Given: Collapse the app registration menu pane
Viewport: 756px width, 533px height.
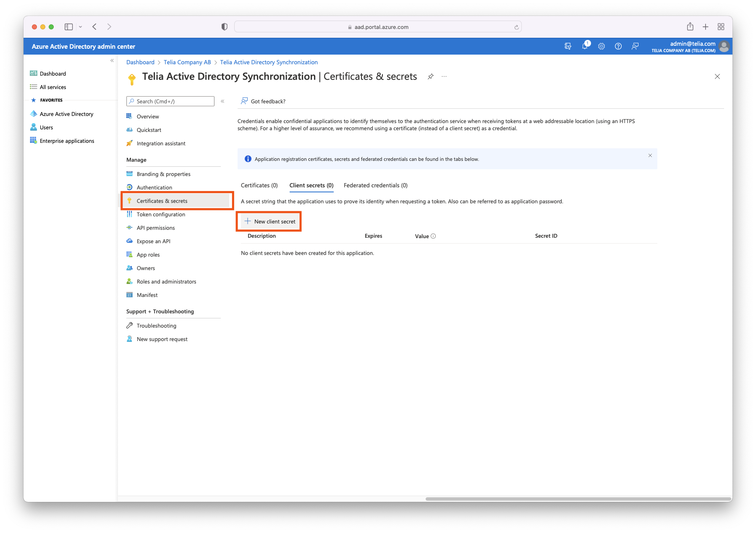Looking at the screenshot, I should 222,101.
